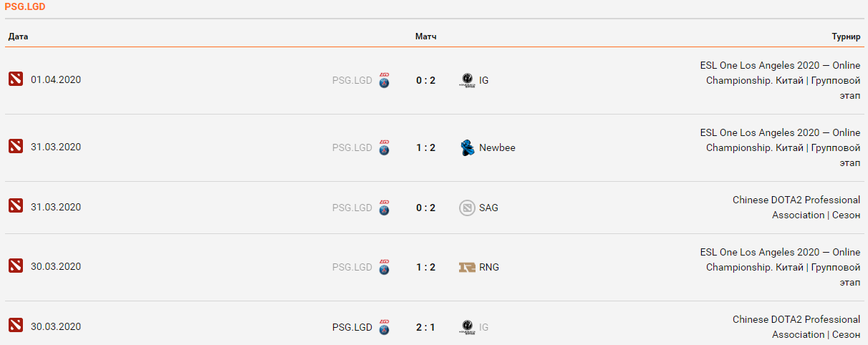Click the Newbee team name
This screenshot has width=868, height=345.
(x=497, y=147)
